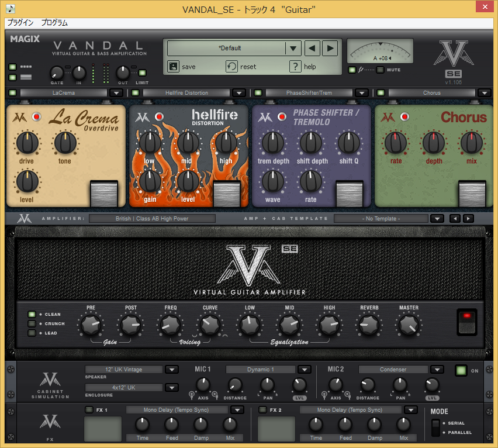Click the MIC 1 DISTANCE knob

(235, 385)
